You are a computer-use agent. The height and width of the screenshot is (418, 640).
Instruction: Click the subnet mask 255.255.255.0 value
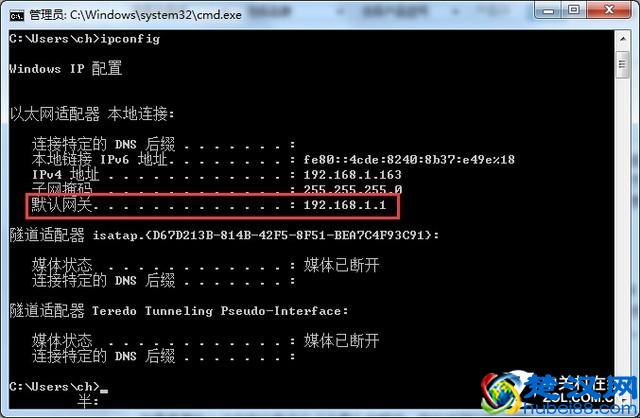coord(353,189)
